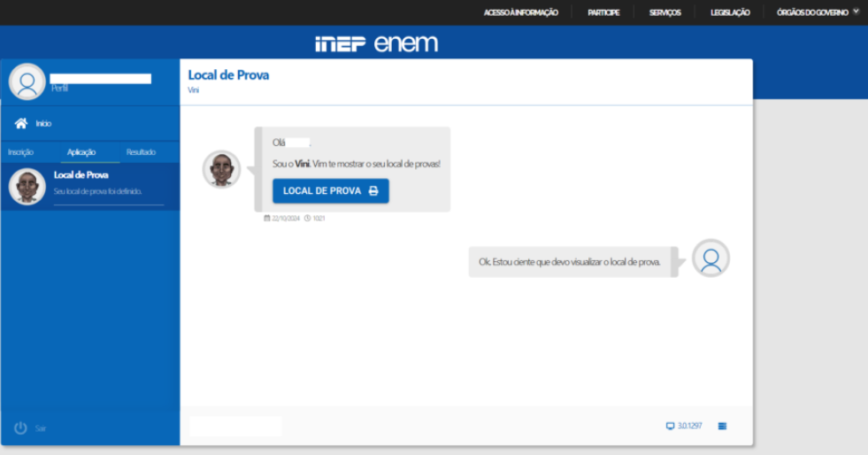Open the Resultado tab
This screenshot has width=868, height=455.
point(141,152)
